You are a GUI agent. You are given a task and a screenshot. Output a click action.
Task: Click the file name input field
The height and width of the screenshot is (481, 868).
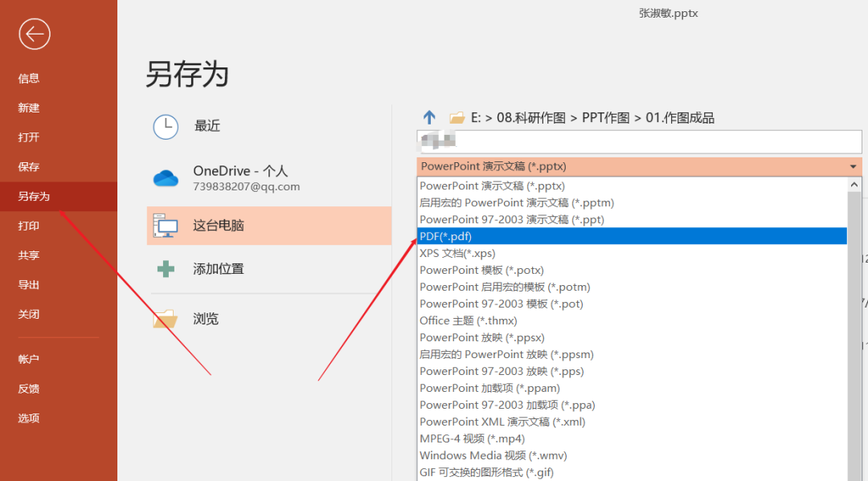click(x=639, y=141)
